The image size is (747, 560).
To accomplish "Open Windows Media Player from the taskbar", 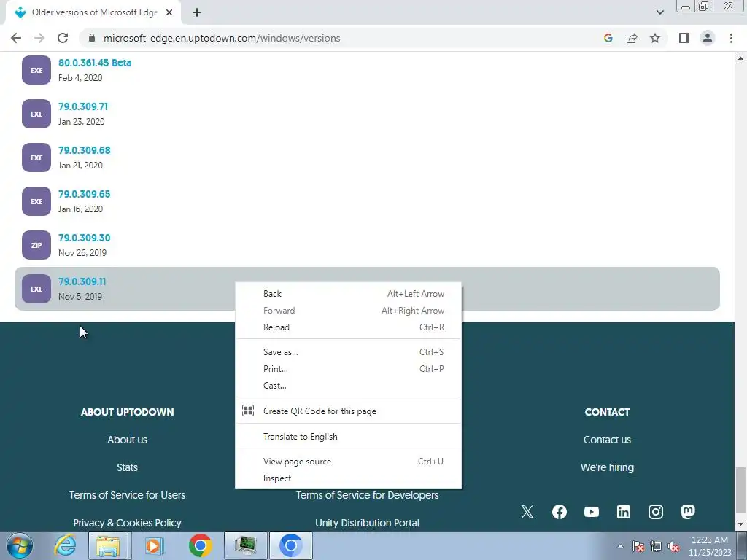I will tap(154, 545).
